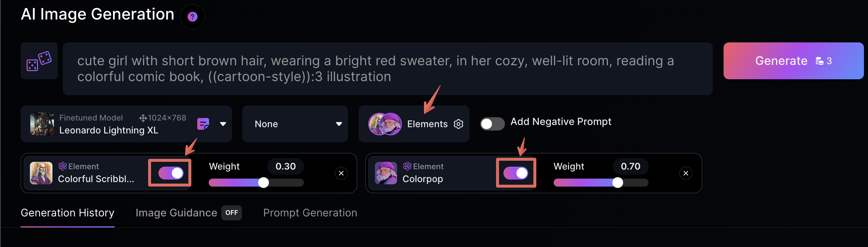This screenshot has width=868, height=247.
Task: Click the image dimensions 1024×768 icon
Action: (x=143, y=118)
